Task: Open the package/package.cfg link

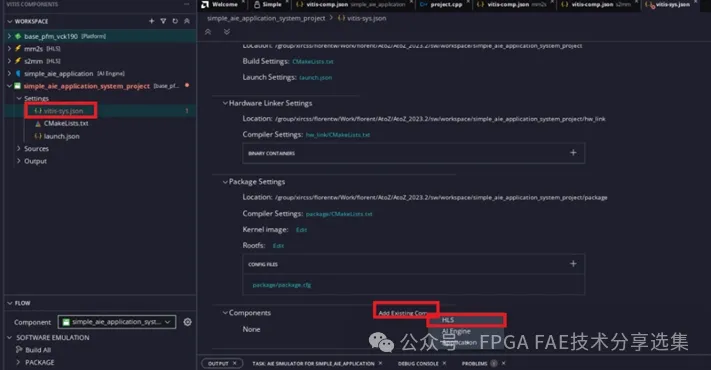Action: (x=282, y=285)
